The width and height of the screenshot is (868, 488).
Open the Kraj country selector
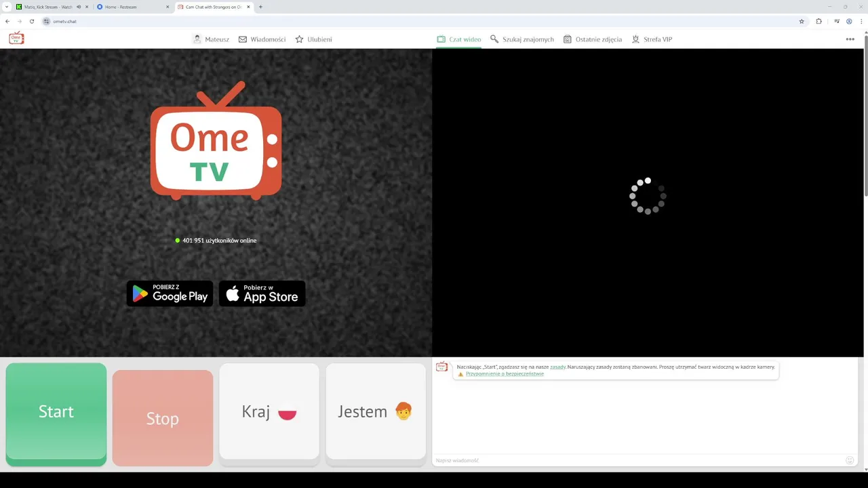click(269, 413)
